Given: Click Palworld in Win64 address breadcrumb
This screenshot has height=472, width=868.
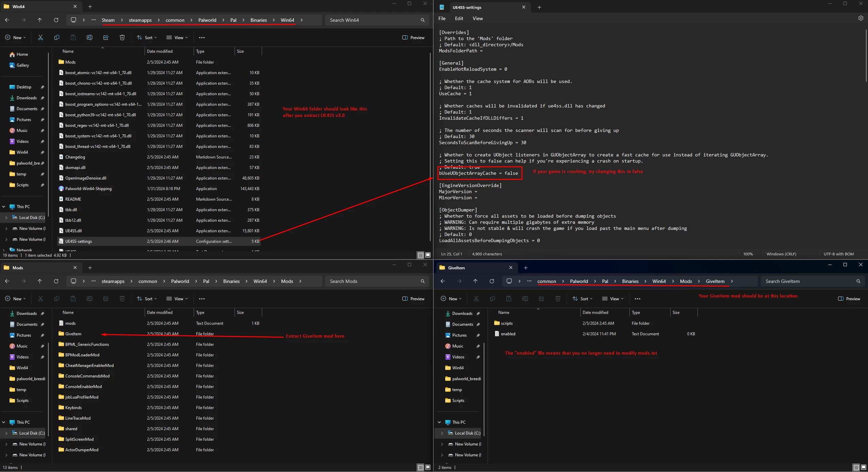Looking at the screenshot, I should point(207,20).
